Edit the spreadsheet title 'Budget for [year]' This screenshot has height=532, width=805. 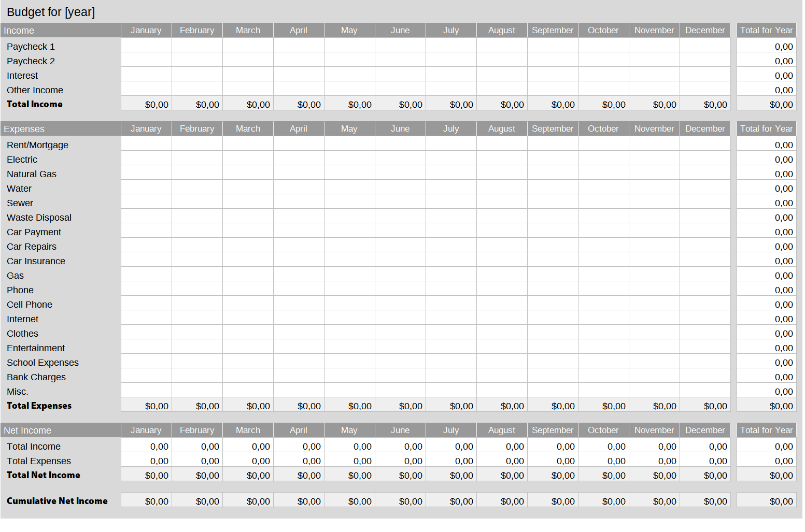[x=50, y=11]
